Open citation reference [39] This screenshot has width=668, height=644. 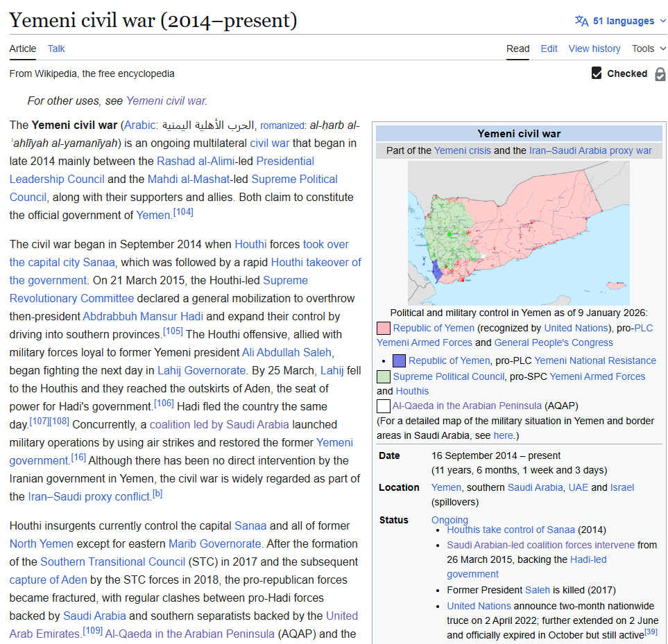(x=651, y=632)
